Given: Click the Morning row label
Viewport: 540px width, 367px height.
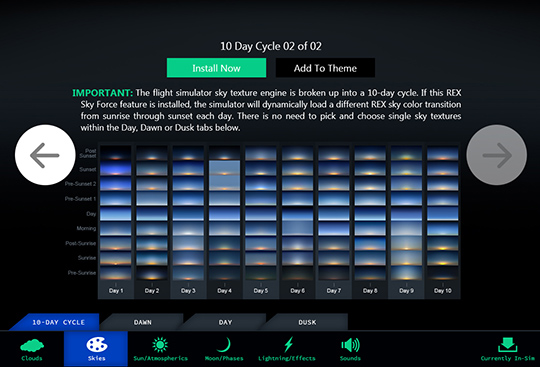Looking at the screenshot, I should tap(86, 228).
